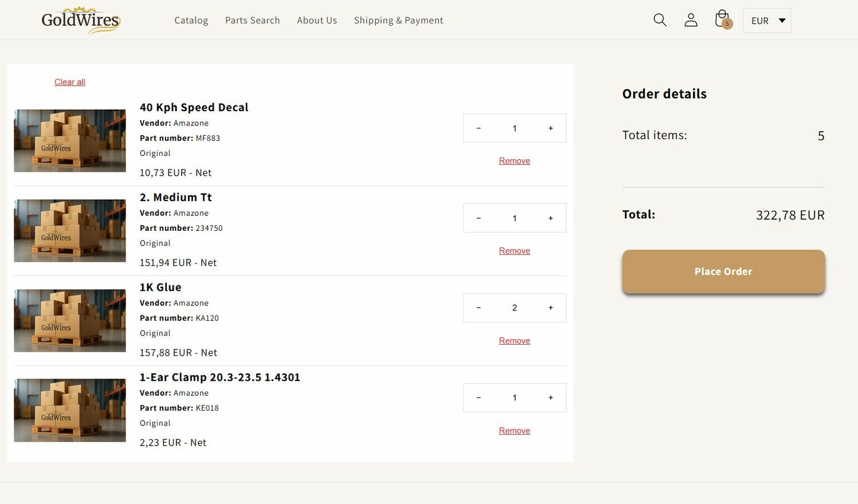Open the user account icon
Image resolution: width=858 pixels, height=504 pixels.
[x=691, y=20]
